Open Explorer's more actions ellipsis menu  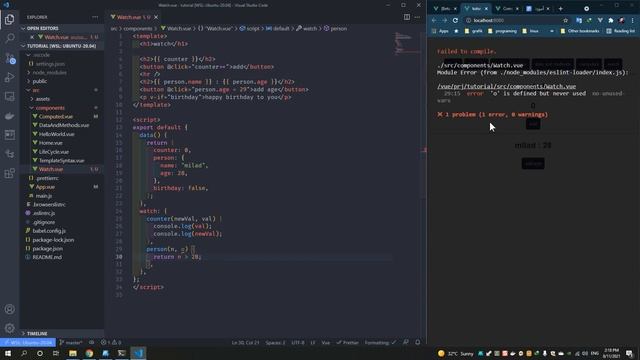click(x=95, y=17)
